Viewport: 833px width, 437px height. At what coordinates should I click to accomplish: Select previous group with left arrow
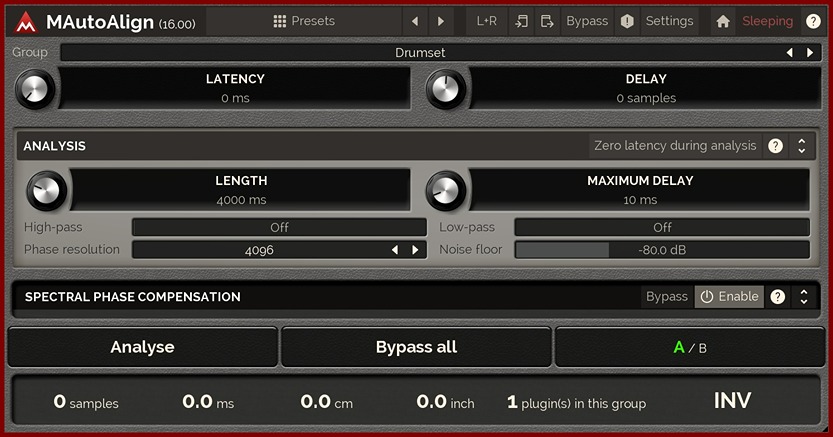pos(789,53)
